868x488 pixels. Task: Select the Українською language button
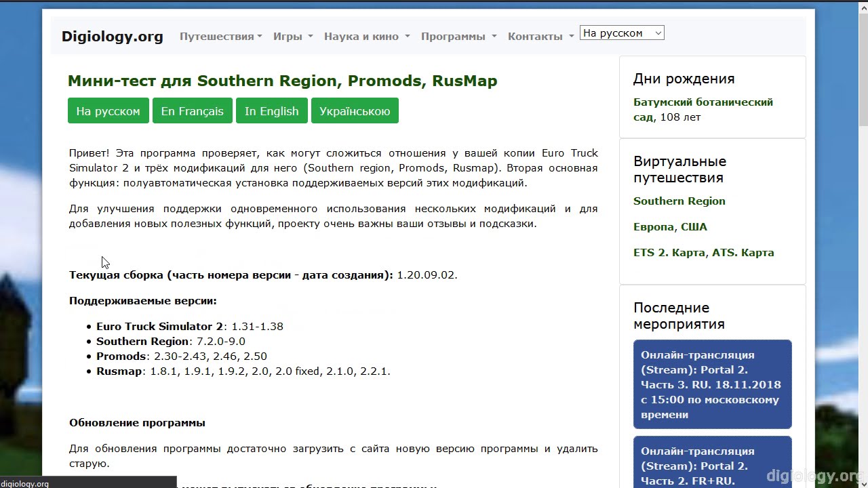(355, 111)
